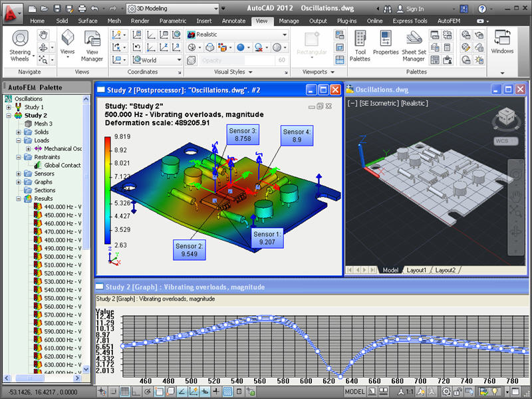Open the 3D Modeling workspace dropdown

[173, 9]
